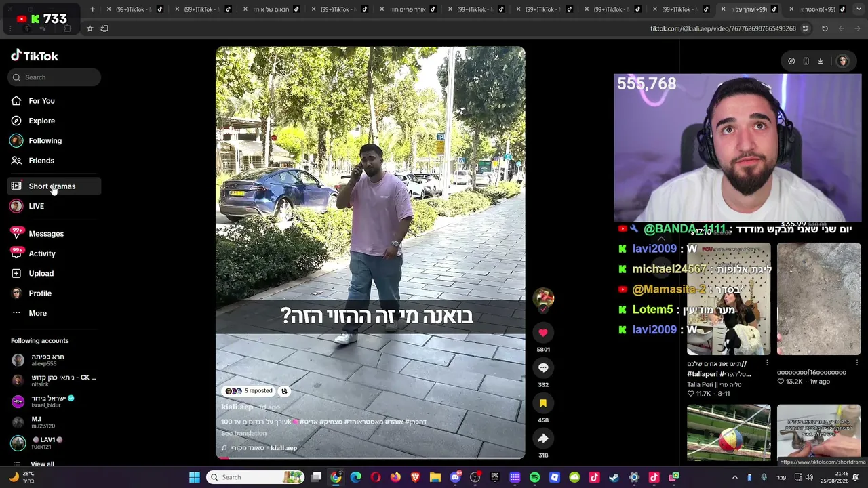Open Firefox from the taskbar
This screenshot has height=488, width=868.
point(395,477)
